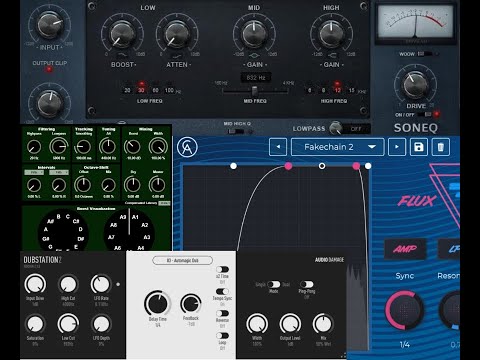Image resolution: width=480 pixels, height=360 pixels.
Task: Select 12 kHz high frequency in SonEQ
Action: (337, 90)
